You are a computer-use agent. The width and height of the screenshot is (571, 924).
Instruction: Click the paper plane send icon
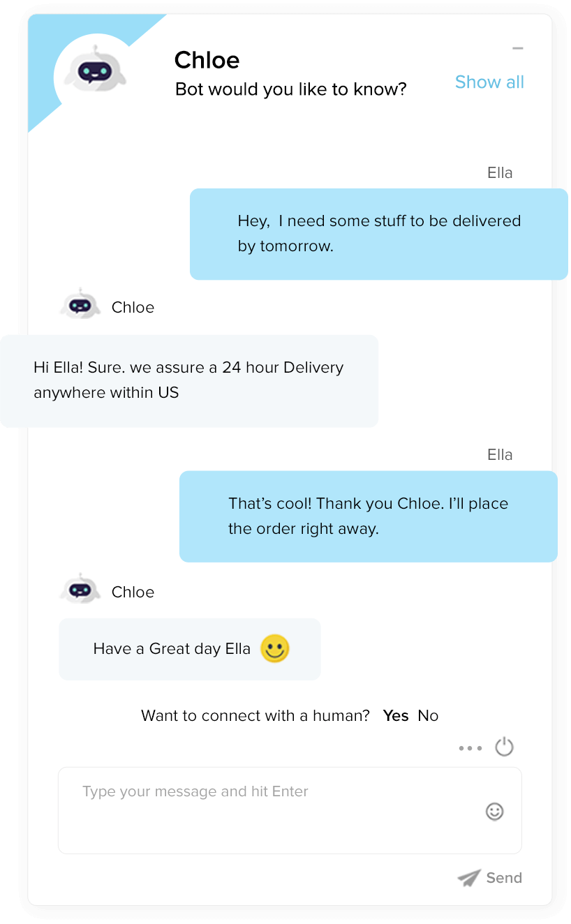469,878
